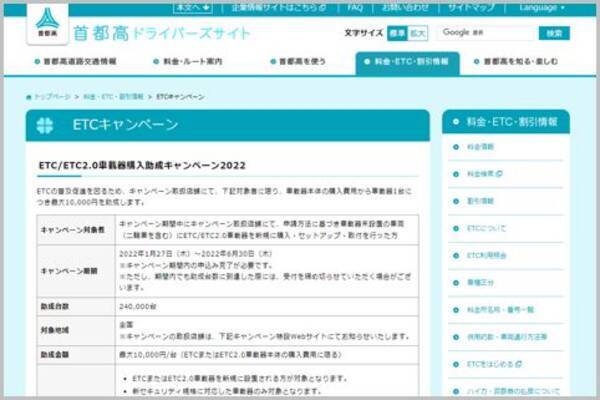Open the 企業情報サイトはこちら link

279,7
